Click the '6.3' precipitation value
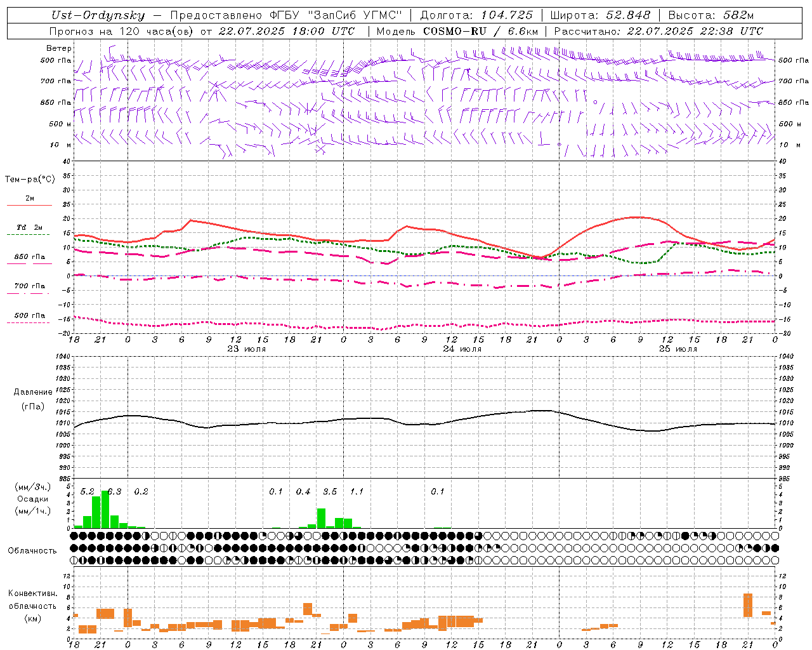Viewport: 812px width, 650px height. click(114, 491)
